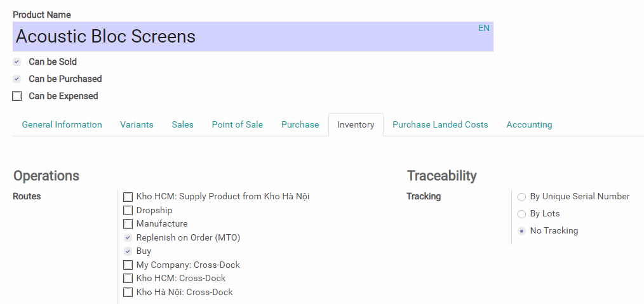Open the General Information tab
The width and height of the screenshot is (644, 304).
click(62, 124)
